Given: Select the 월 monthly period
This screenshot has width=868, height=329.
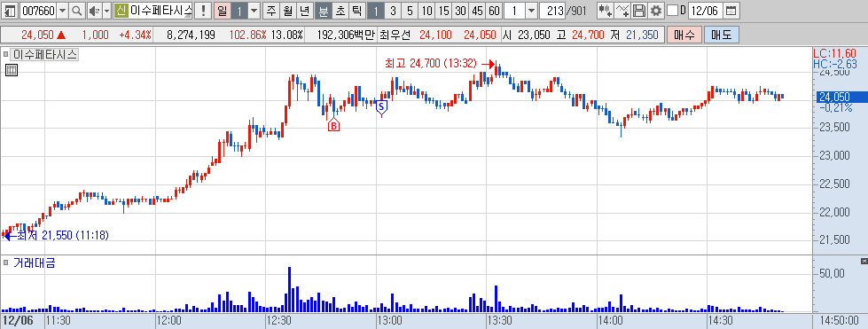Looking at the screenshot, I should (287, 11).
